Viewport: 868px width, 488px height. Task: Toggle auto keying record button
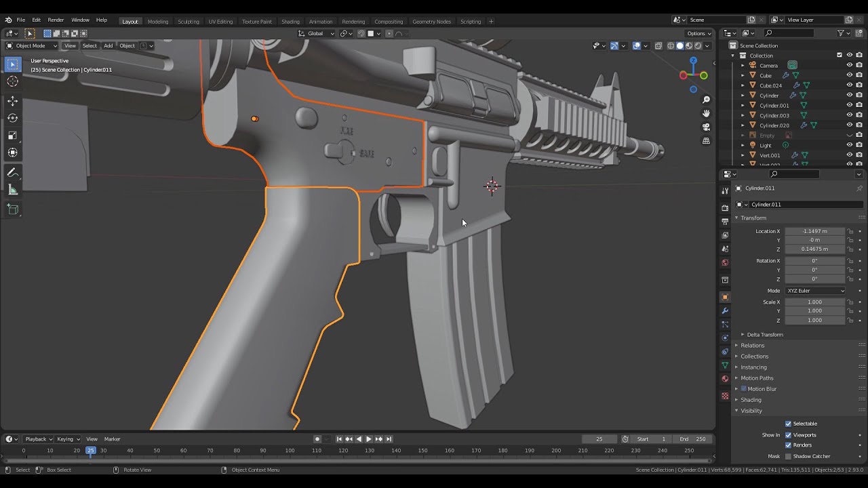317,439
